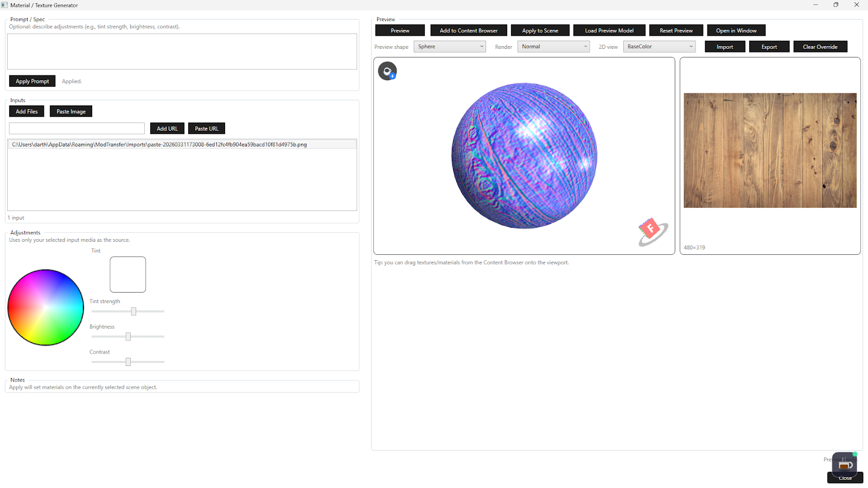
Task: Click Clear Override button
Action: coord(820,46)
